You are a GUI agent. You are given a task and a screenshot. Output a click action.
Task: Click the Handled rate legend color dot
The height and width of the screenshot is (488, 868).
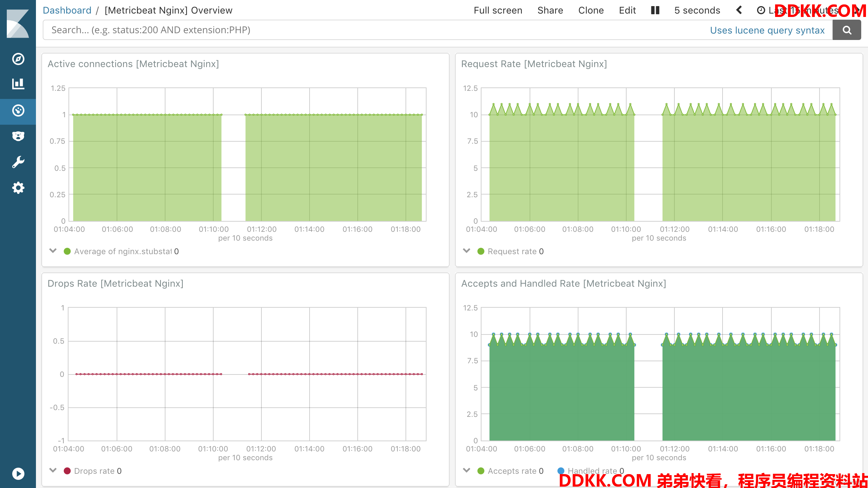coord(561,471)
